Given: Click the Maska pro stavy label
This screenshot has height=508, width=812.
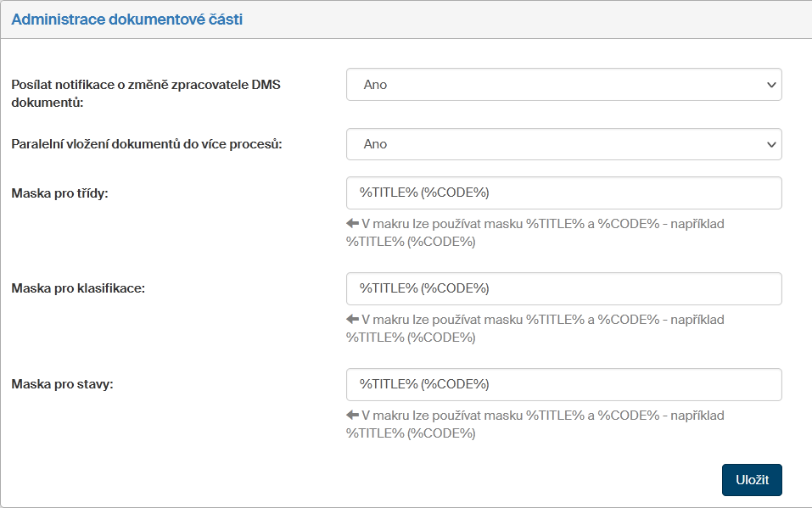Looking at the screenshot, I should [x=63, y=384].
